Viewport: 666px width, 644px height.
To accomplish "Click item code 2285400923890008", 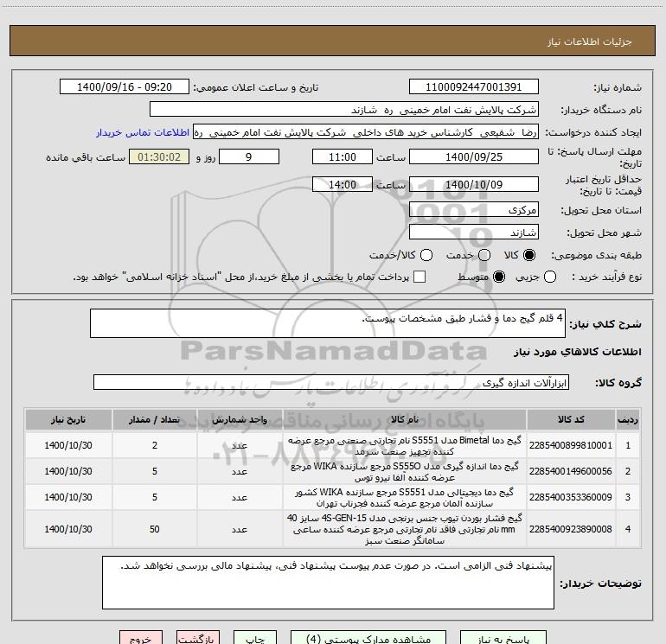I will click(571, 529).
